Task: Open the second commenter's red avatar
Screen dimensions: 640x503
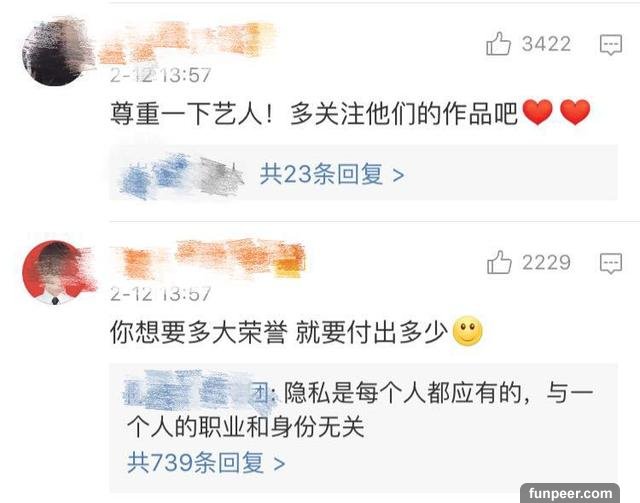Action: (55, 273)
